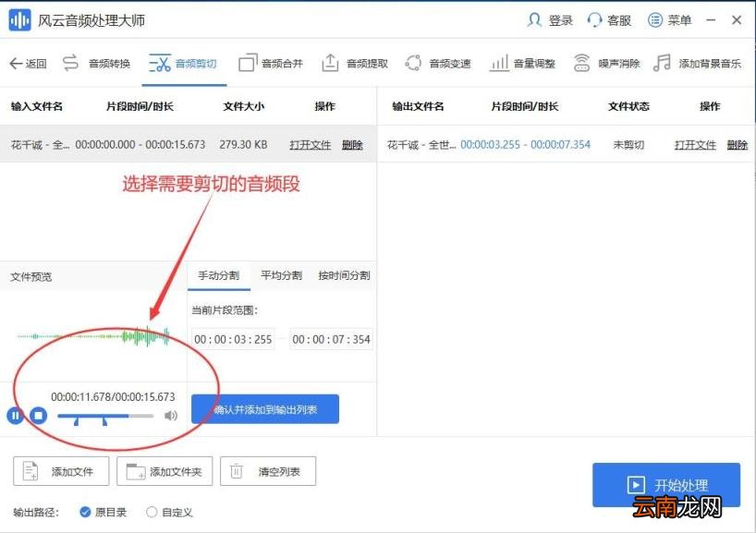Delete the input file row with 删除
The height and width of the screenshot is (533, 756).
pos(352,145)
